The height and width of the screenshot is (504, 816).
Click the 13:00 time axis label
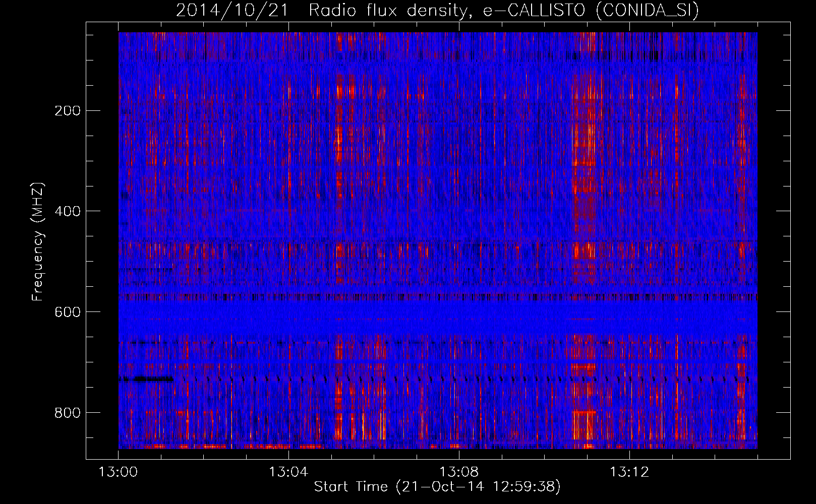(118, 472)
